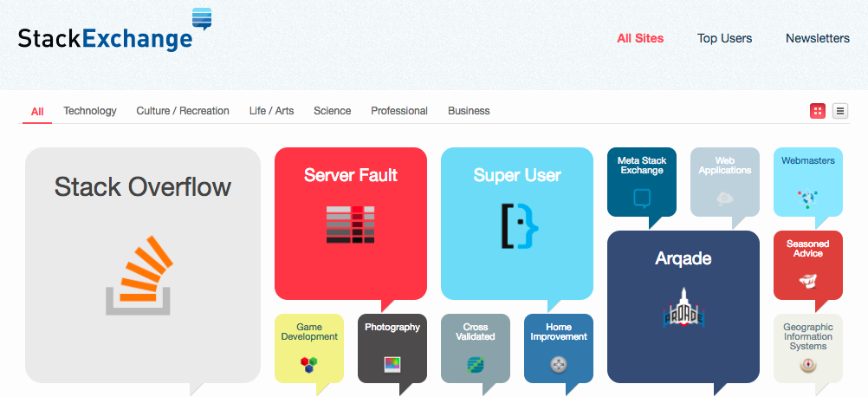Viewport: 868px width, 397px height.
Task: Click the Game Development colored cubes icon
Action: pyautogui.click(x=309, y=363)
